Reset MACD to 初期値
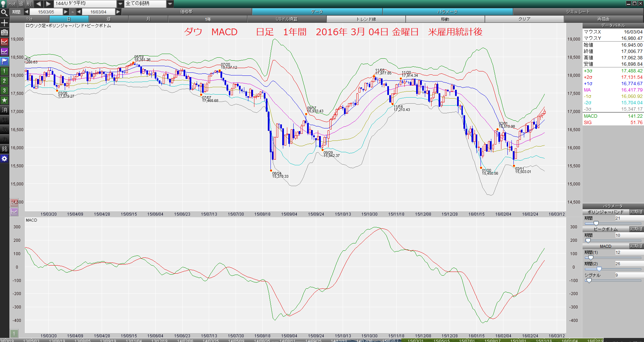644x342 pixels. 636,246
